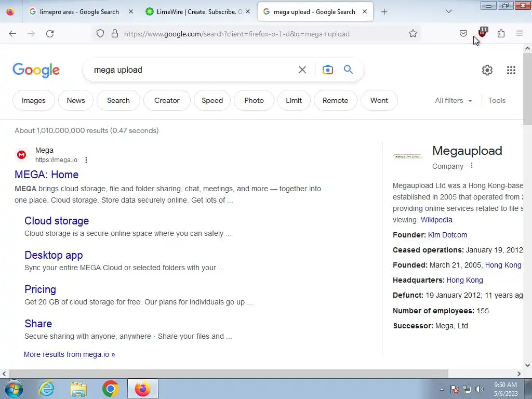Click the Mega red favicon
532x399 pixels.
pos(21,155)
